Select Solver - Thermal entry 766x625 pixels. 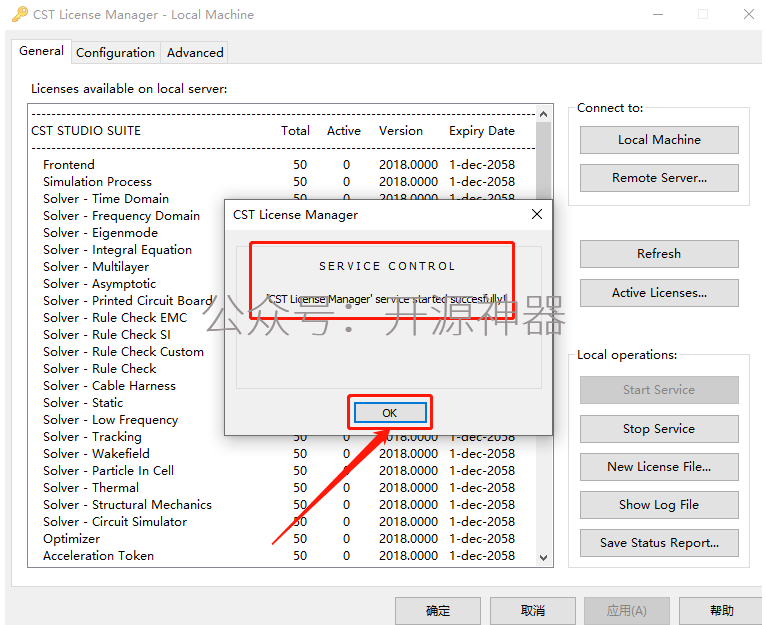pos(278,488)
